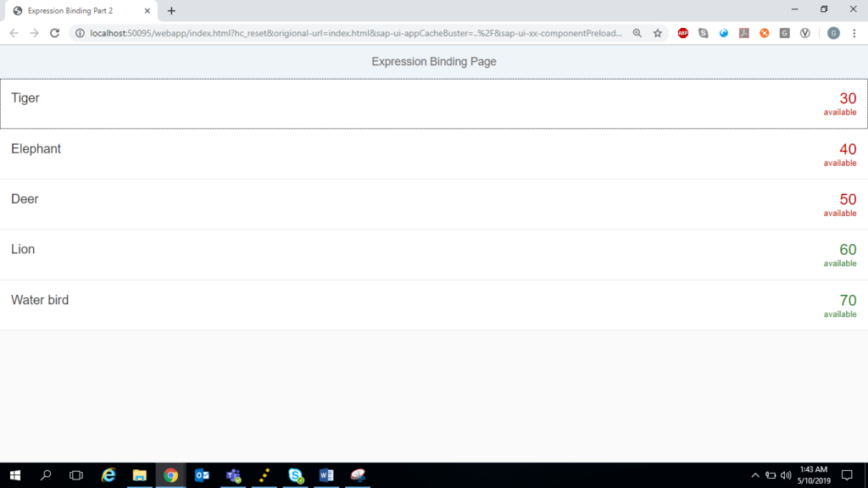Select the Deer list item
The height and width of the screenshot is (488, 868).
click(434, 204)
